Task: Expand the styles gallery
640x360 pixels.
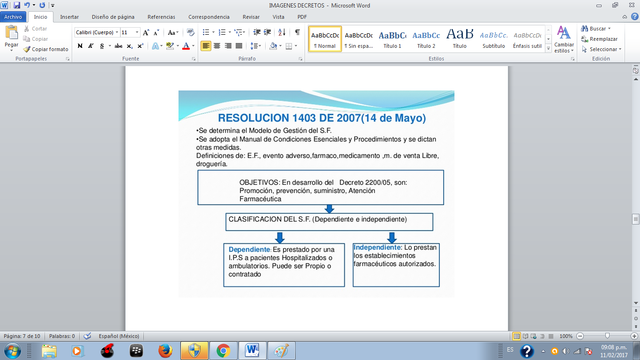Action: 548,49
